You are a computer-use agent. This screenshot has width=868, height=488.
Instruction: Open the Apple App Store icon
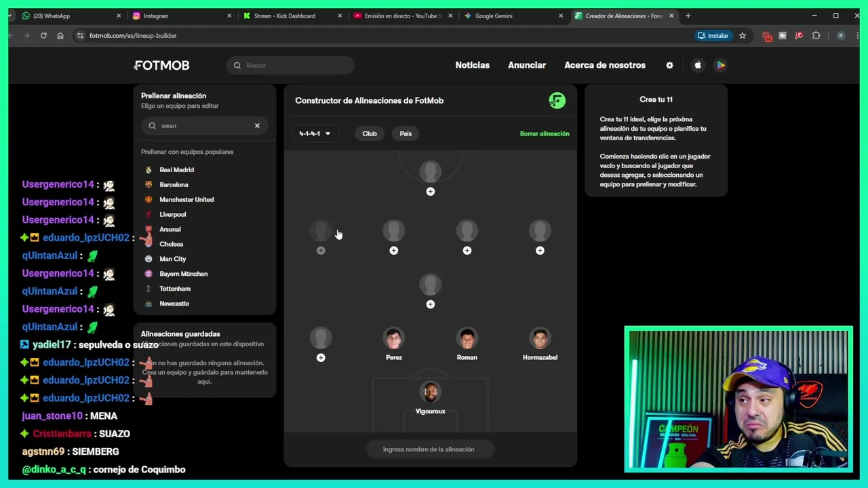[x=698, y=65]
